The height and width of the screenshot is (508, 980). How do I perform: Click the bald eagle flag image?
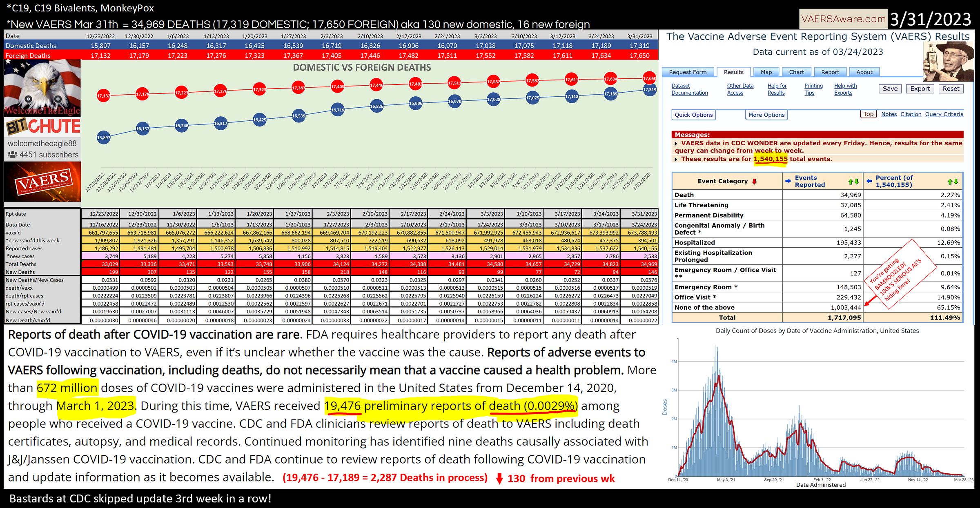click(42, 88)
